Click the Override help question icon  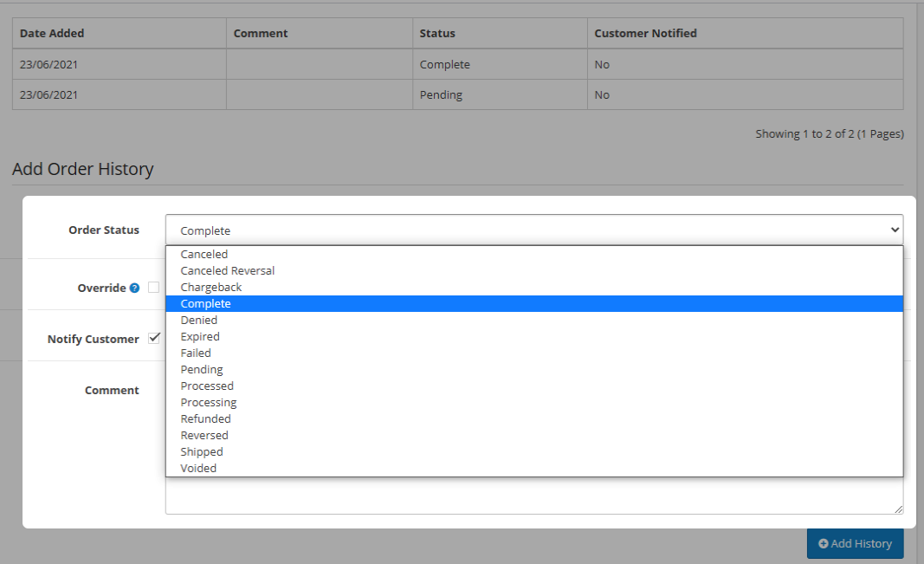(134, 288)
